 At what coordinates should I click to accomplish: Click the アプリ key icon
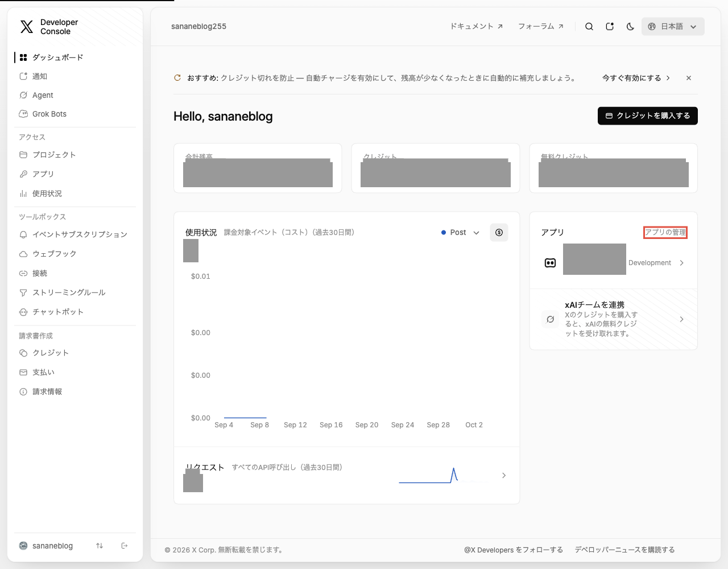coord(23,174)
